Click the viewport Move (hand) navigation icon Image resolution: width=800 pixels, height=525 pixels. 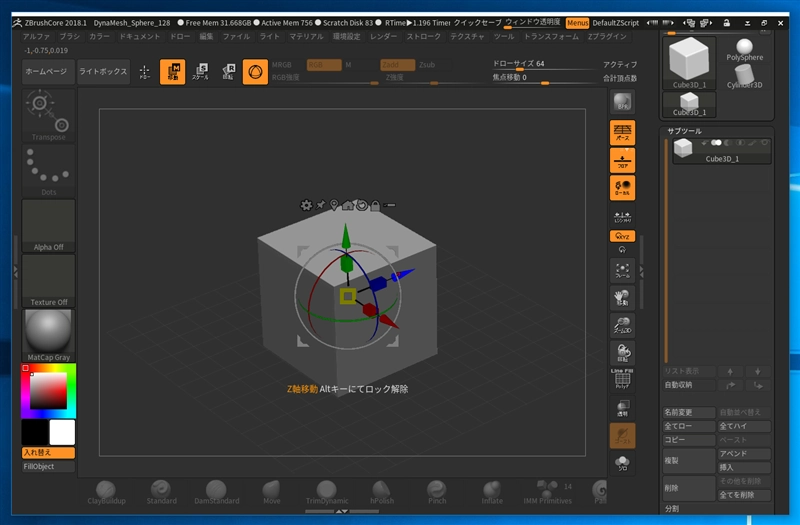(622, 298)
